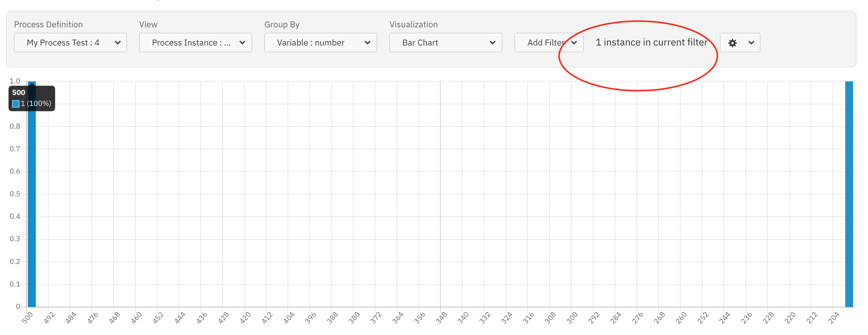Screen dimensions: 868x335
Task: Click the blue bar at chart's right edge
Action: point(849,195)
